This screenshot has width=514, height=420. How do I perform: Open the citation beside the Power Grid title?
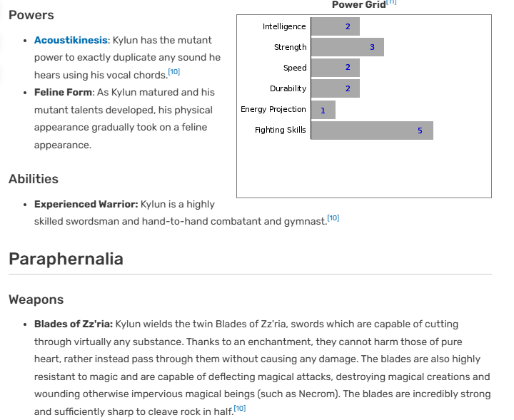point(391,2)
